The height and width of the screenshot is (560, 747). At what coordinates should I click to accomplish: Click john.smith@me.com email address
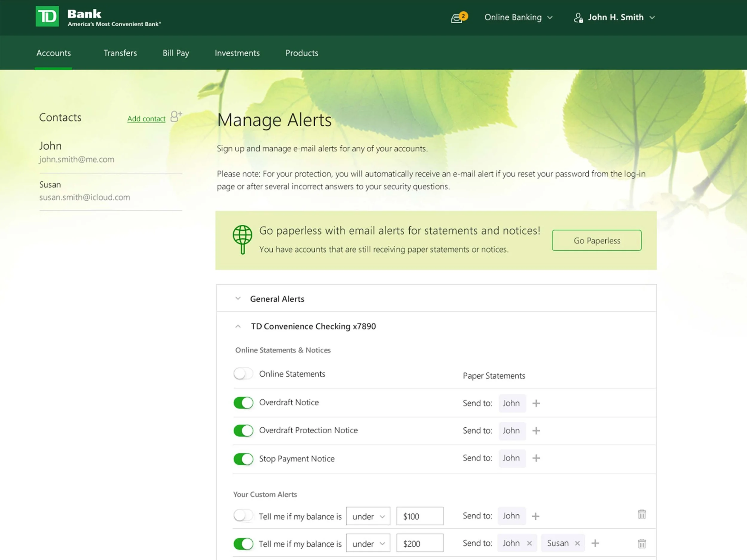[x=77, y=159]
